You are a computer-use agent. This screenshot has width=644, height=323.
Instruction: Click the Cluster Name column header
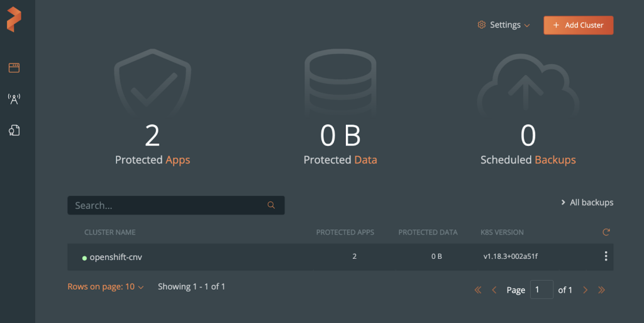tap(110, 232)
